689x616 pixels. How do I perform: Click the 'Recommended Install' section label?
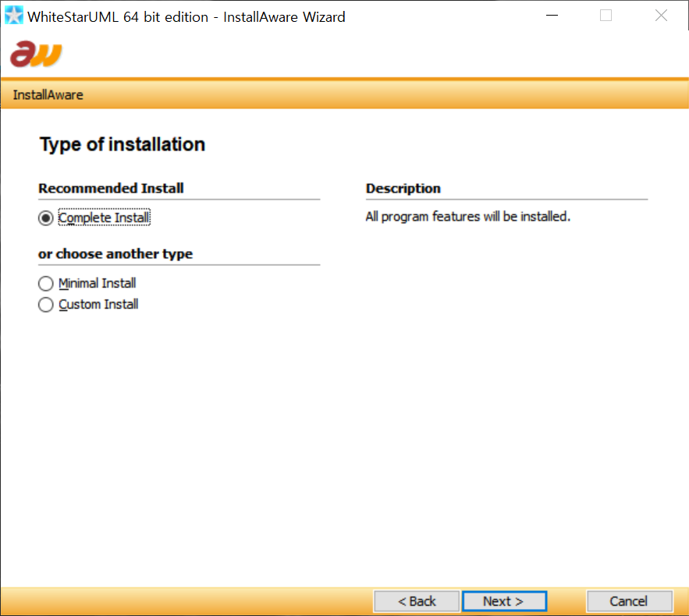click(111, 188)
